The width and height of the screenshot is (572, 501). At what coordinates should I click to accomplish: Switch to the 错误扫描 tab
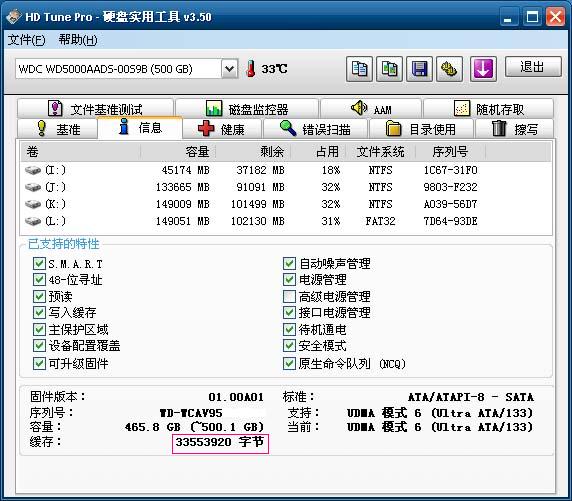316,129
